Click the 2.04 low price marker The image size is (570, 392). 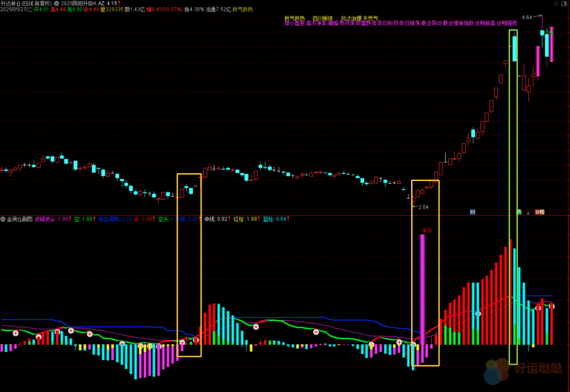pyautogui.click(x=423, y=207)
